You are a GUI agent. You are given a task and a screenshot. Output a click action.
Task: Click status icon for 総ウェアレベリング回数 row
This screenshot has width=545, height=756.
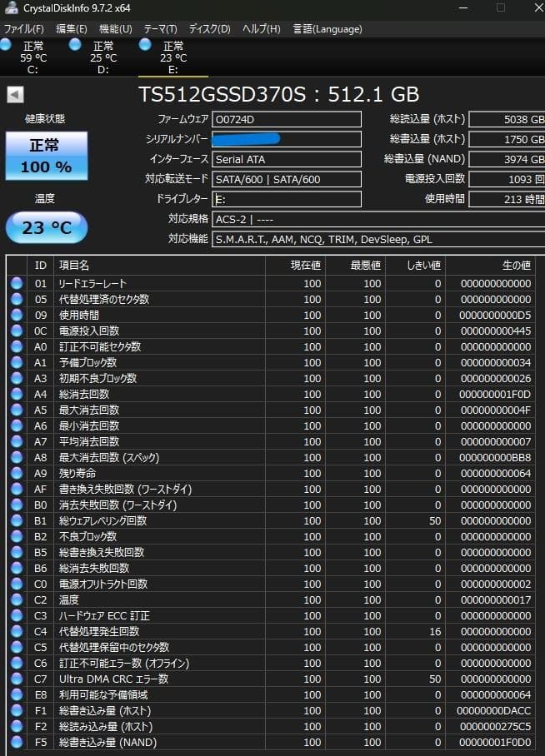pyautogui.click(x=17, y=520)
